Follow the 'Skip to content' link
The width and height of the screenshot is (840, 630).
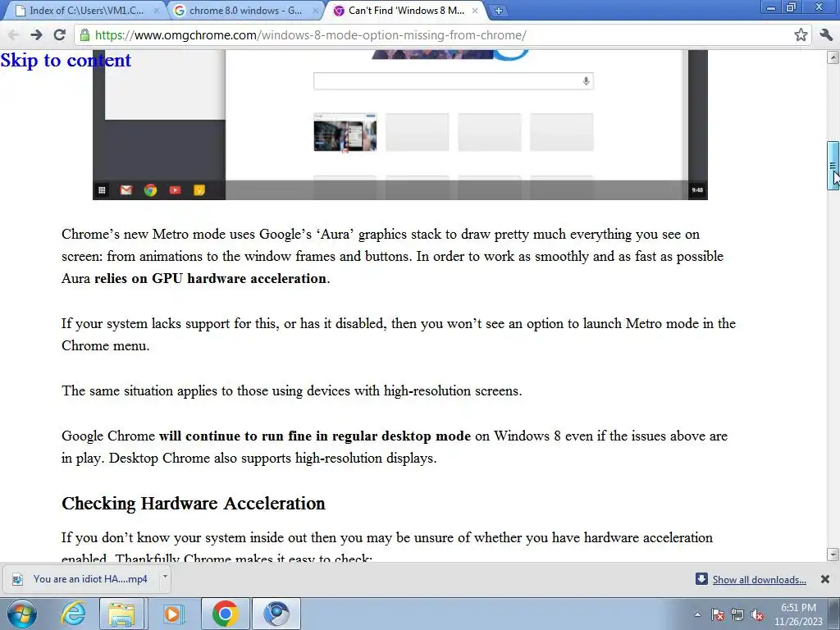click(x=66, y=60)
